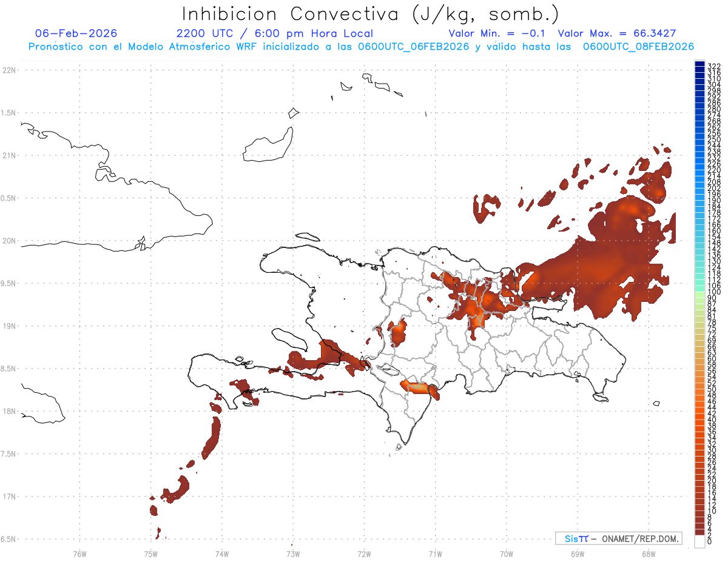Click the '322' value on the color scale
The image size is (728, 562).
tap(713, 66)
